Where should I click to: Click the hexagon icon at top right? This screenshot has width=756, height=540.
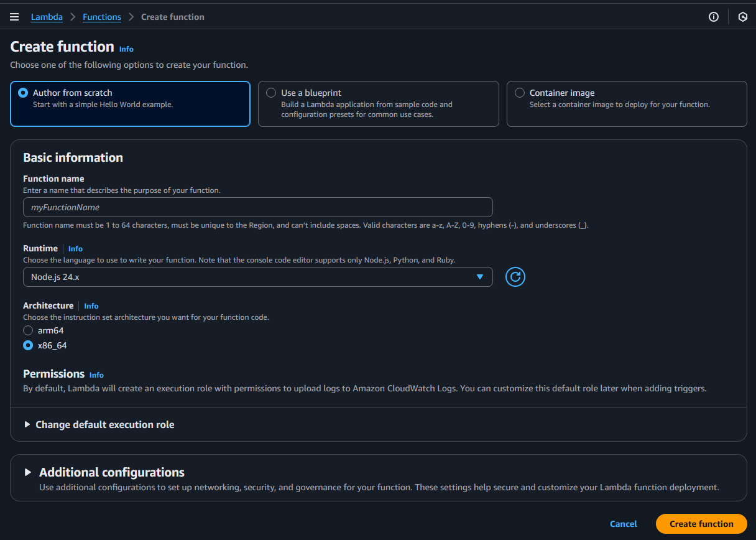742,17
